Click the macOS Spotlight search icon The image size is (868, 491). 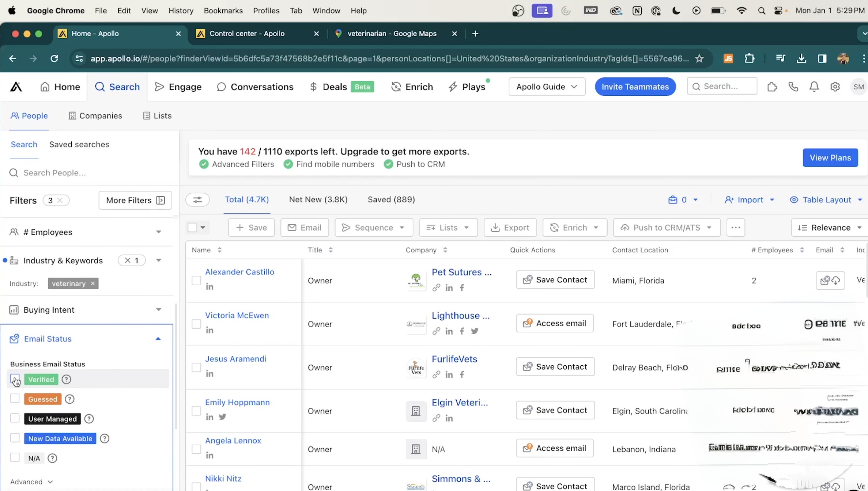pyautogui.click(x=761, y=10)
